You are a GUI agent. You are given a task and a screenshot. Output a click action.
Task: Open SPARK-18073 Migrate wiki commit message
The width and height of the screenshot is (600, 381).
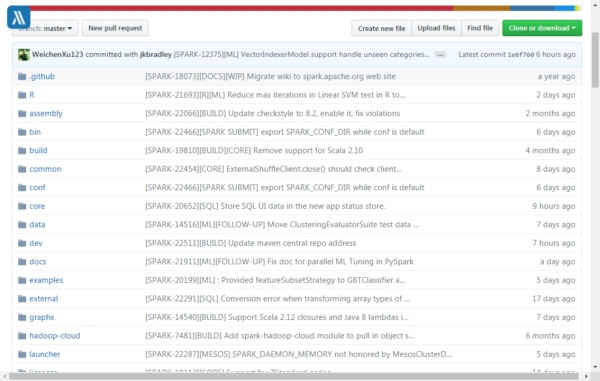click(270, 77)
